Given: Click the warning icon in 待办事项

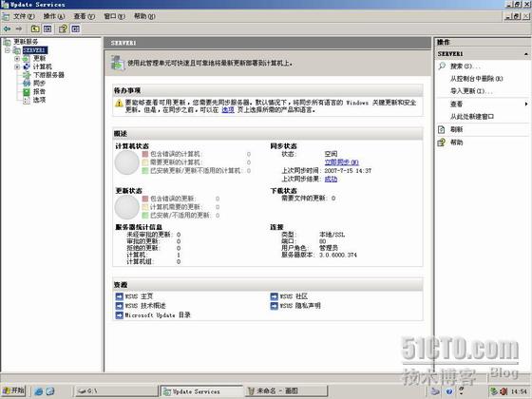Looking at the screenshot, I should 119,104.
